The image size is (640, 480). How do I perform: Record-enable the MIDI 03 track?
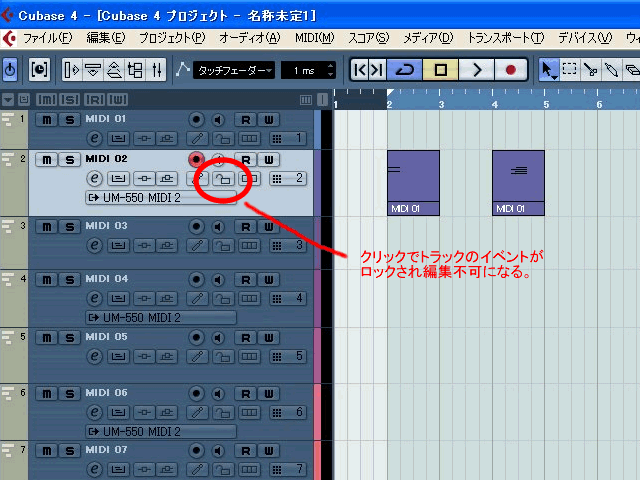click(196, 227)
